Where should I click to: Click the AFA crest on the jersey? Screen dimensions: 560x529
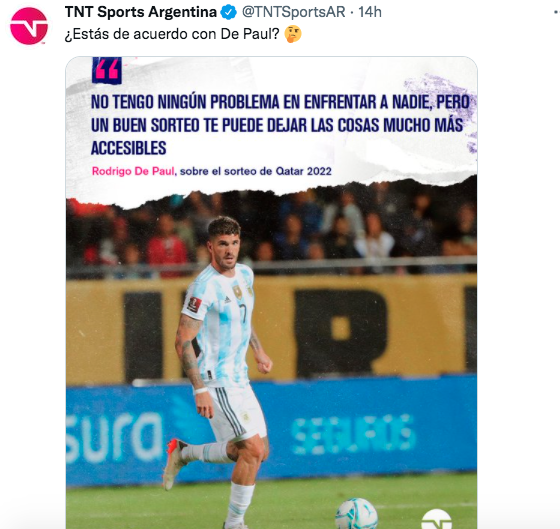(x=238, y=291)
